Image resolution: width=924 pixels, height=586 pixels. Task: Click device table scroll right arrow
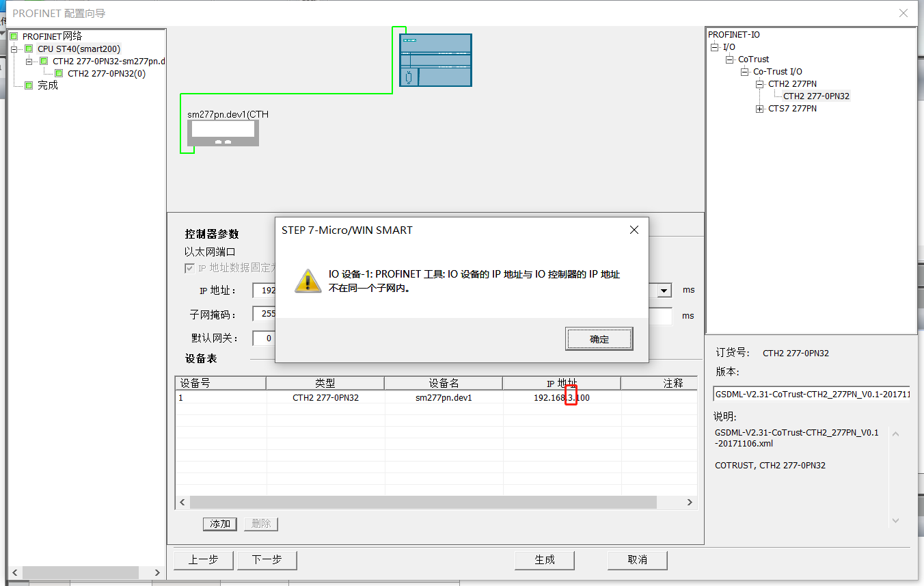[690, 503]
